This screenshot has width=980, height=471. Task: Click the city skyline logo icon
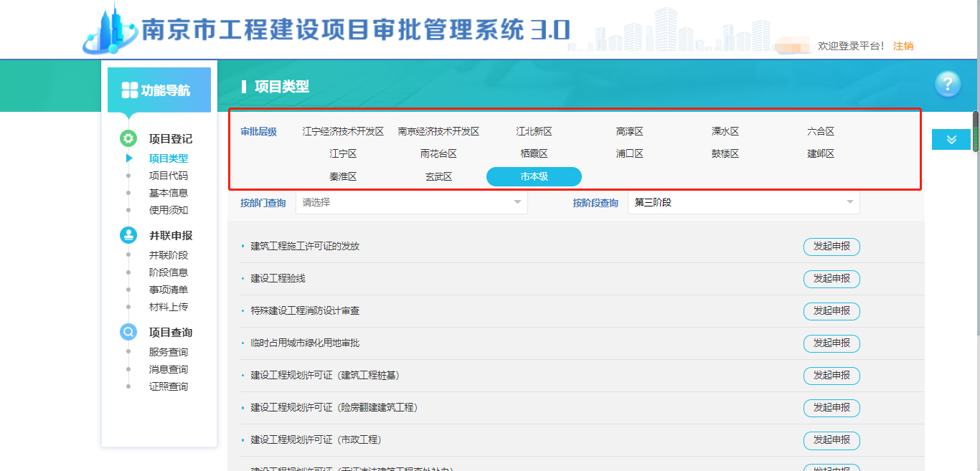tap(109, 30)
